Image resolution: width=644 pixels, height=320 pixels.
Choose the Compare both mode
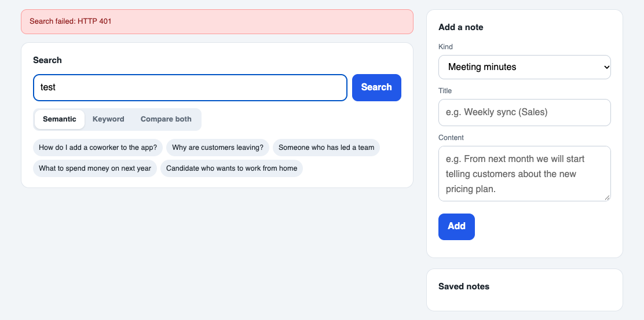[166, 119]
